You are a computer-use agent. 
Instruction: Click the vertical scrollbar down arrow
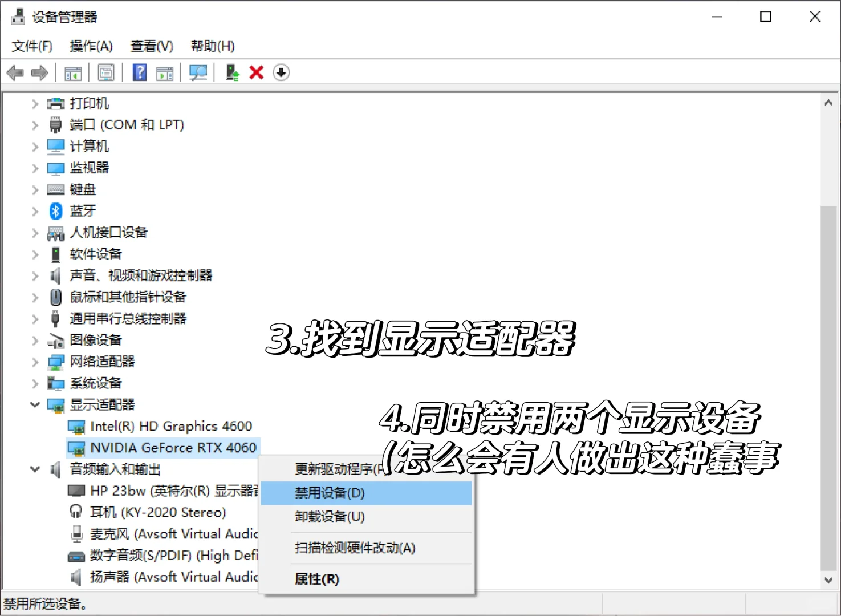[828, 580]
